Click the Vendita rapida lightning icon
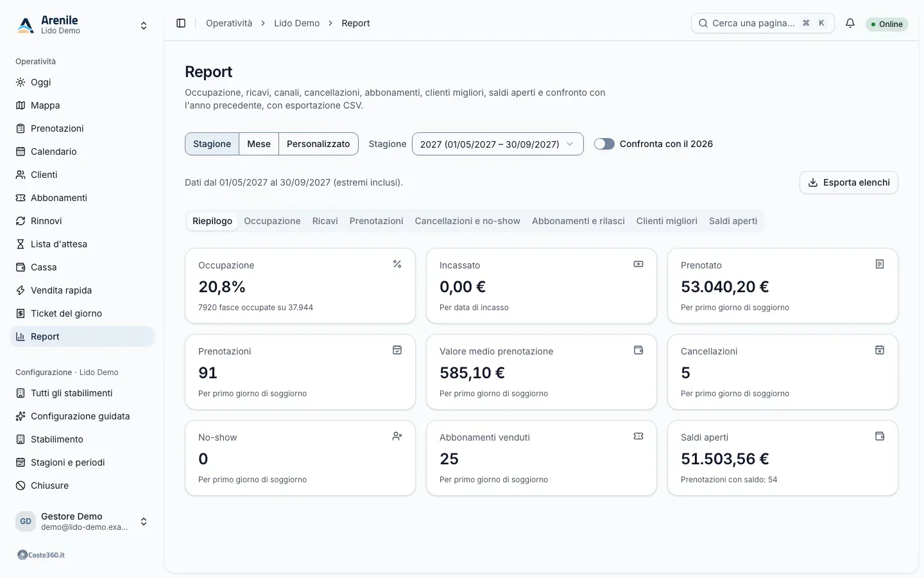 click(21, 290)
